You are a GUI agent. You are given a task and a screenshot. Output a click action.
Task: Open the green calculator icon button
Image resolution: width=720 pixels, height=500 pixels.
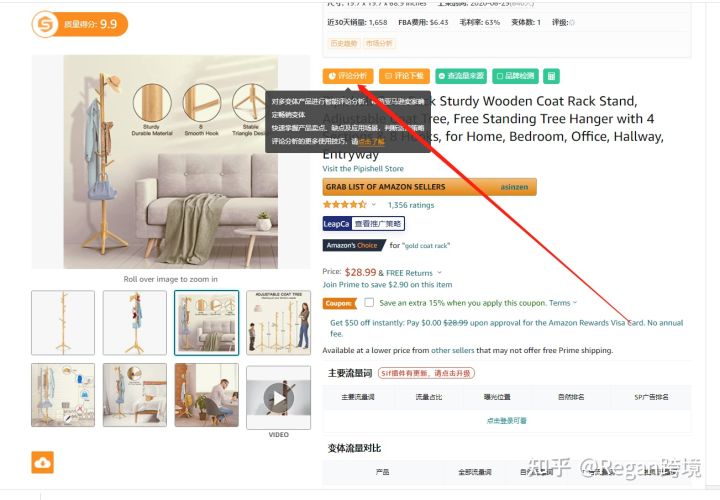tap(551, 76)
